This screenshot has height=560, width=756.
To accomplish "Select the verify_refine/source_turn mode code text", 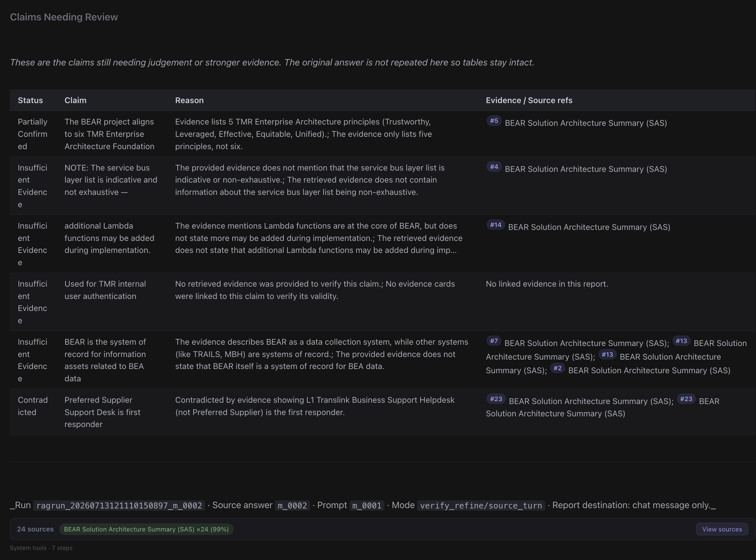I will [x=481, y=506].
